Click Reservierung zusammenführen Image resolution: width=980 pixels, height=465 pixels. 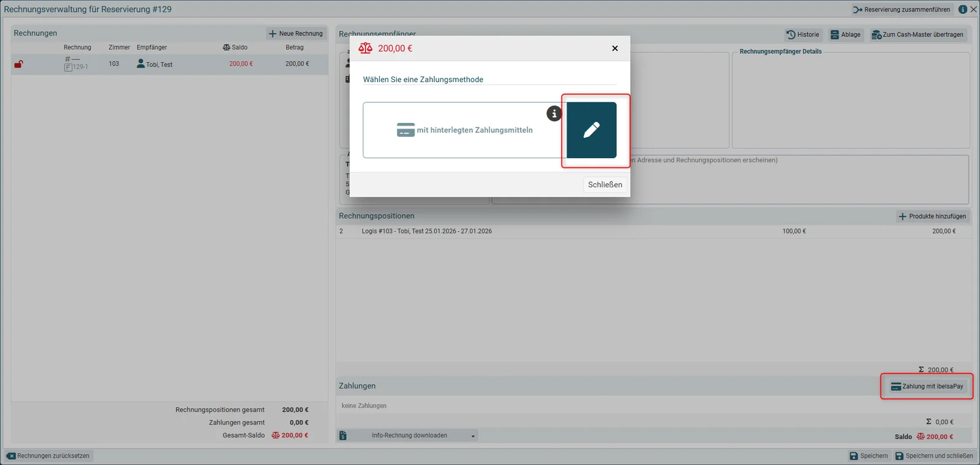[902, 9]
